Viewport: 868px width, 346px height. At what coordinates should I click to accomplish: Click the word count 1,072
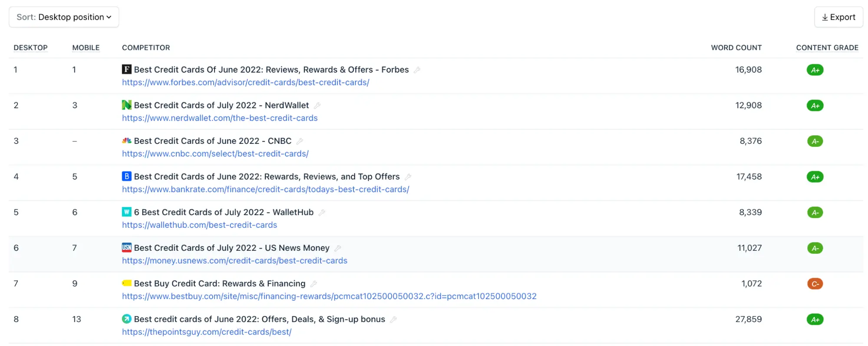[752, 283]
